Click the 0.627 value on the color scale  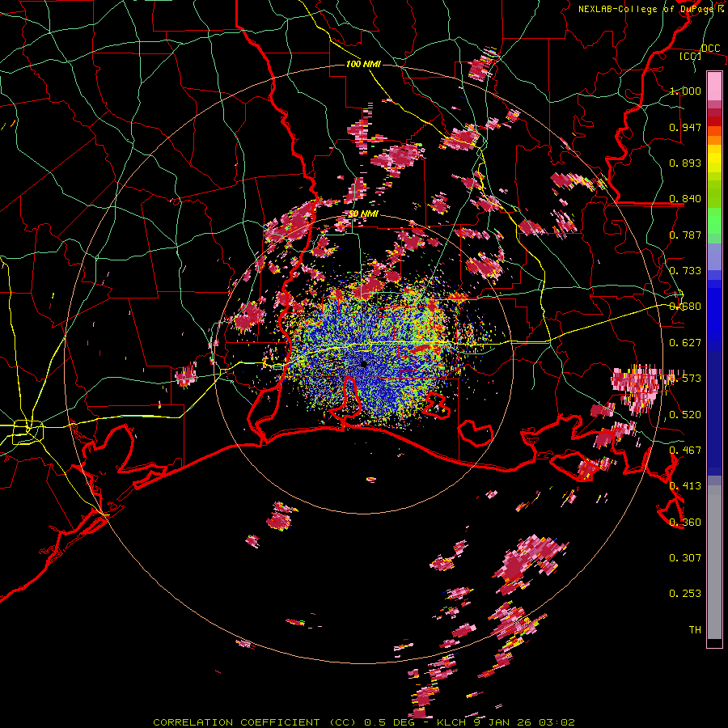coord(685,343)
